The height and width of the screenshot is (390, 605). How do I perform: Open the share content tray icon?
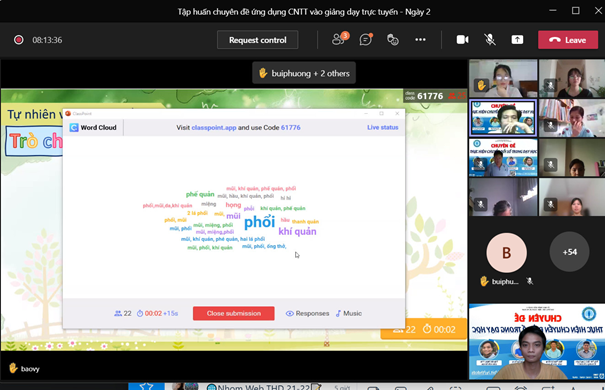517,40
